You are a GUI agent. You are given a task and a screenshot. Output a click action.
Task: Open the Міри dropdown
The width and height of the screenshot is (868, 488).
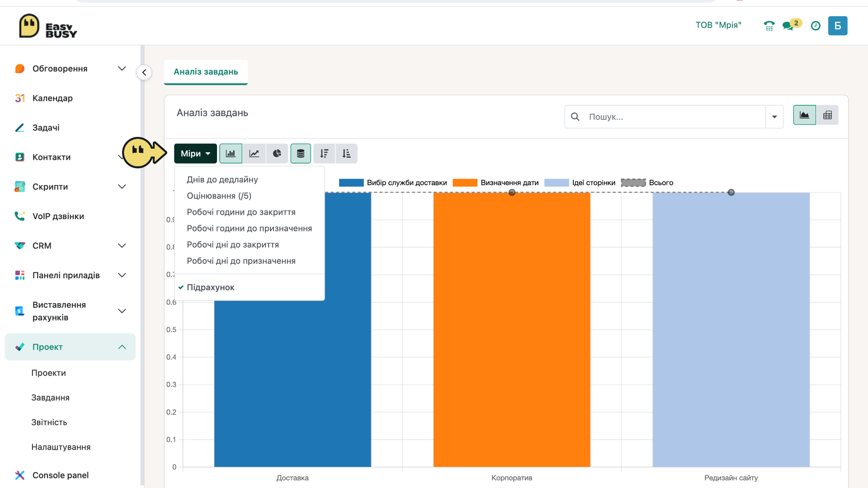click(x=195, y=154)
